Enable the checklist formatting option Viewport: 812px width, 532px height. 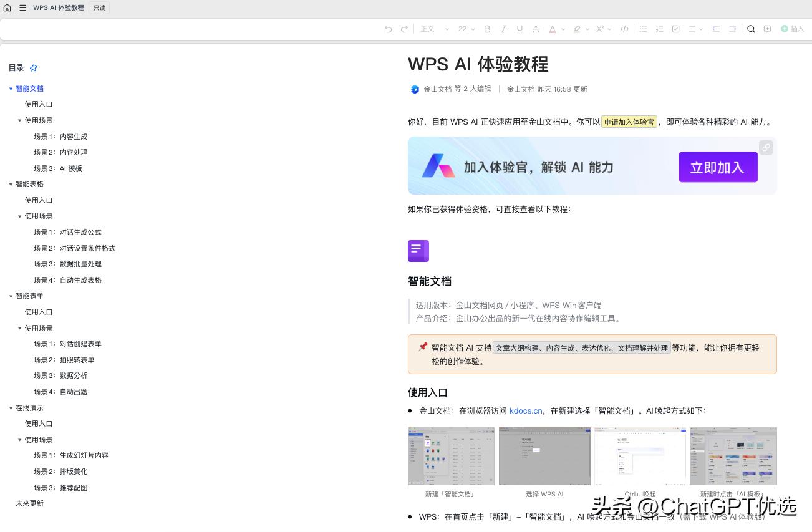(675, 29)
